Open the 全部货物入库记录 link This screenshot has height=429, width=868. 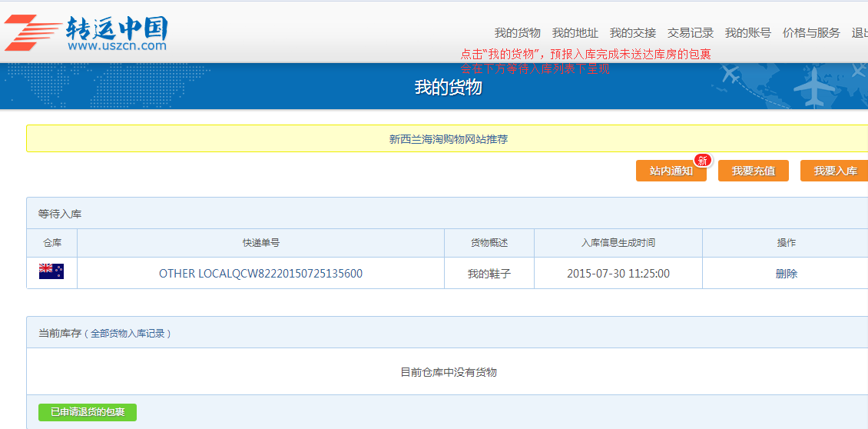[x=128, y=334]
